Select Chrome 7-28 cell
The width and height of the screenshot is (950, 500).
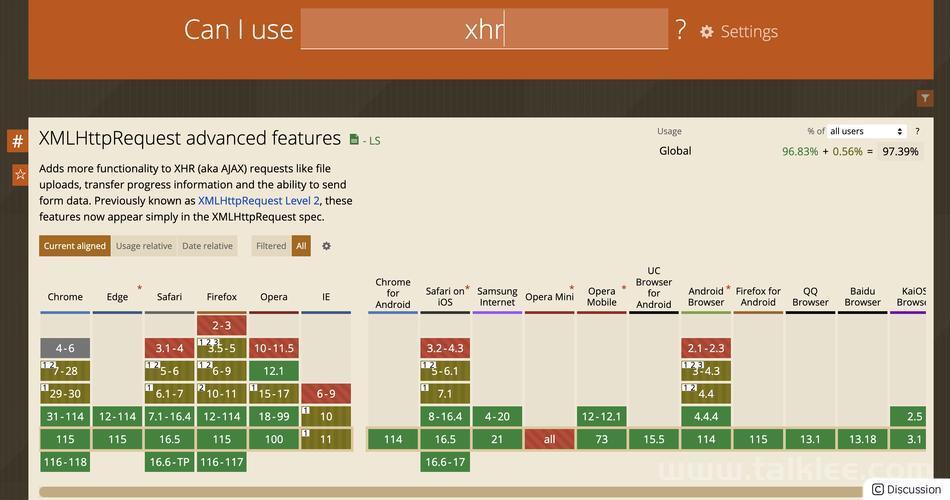coord(65,371)
